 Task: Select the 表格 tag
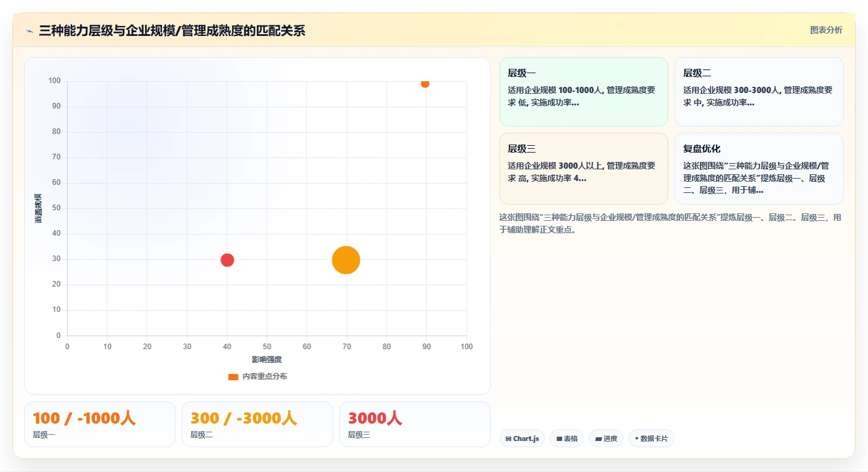pos(567,439)
